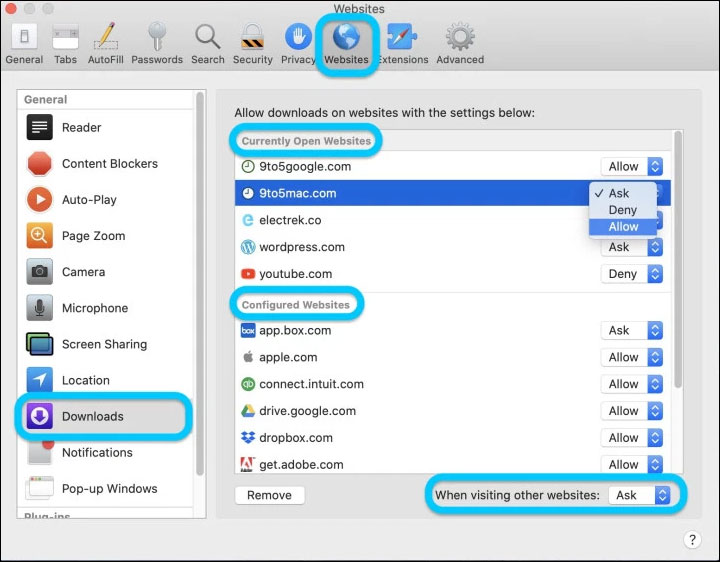720x562 pixels.
Task: Open the AutoFill pencil icon
Action: coord(106,36)
